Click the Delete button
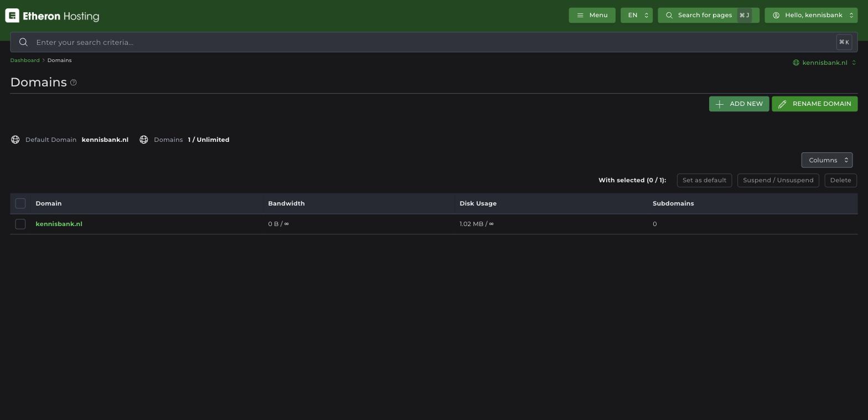Image resolution: width=868 pixels, height=420 pixels. [x=840, y=181]
